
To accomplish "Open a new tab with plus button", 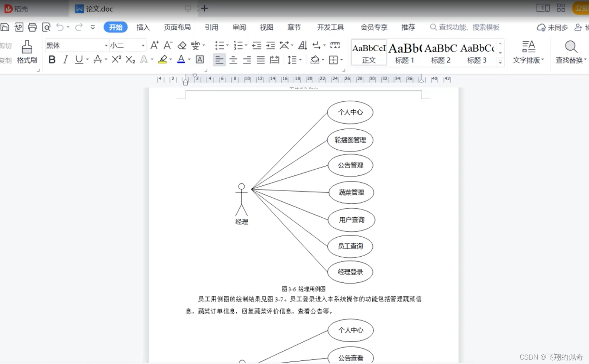I will pyautogui.click(x=204, y=8).
